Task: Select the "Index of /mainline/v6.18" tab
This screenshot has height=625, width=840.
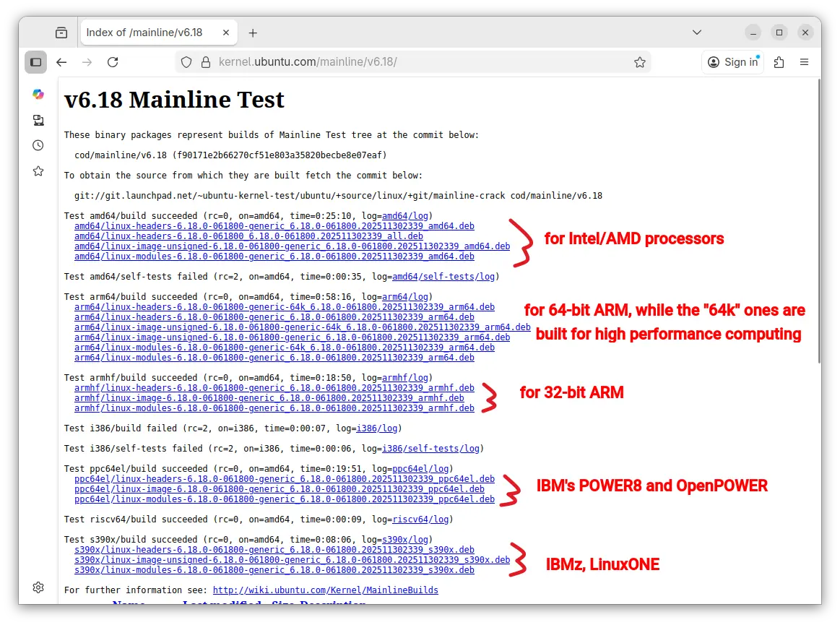Action: (144, 33)
